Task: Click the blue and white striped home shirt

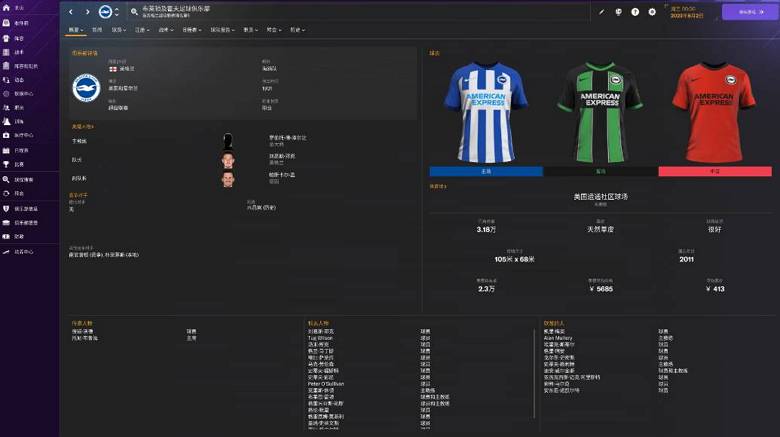Action: [x=486, y=112]
